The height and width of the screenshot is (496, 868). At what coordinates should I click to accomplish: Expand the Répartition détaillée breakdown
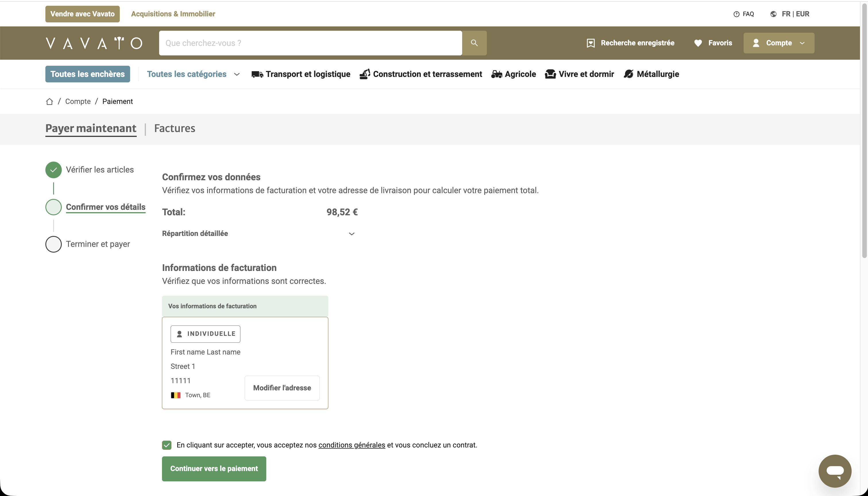352,234
